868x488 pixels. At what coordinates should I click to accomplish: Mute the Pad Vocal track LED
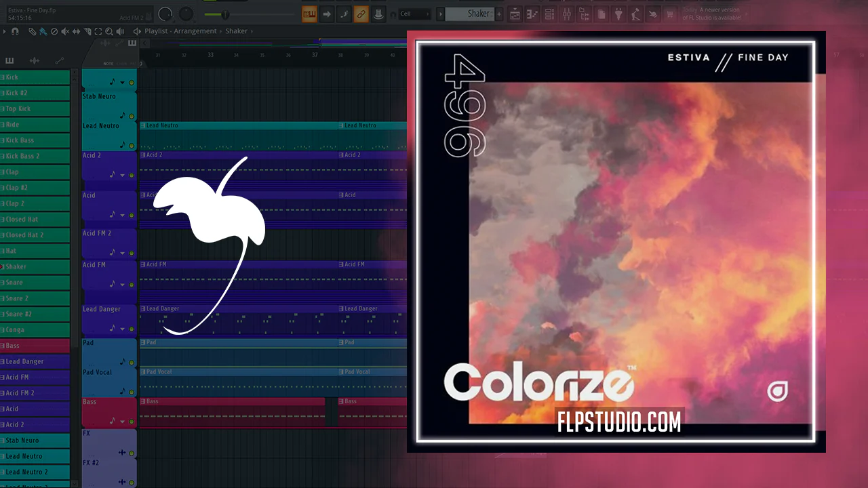pyautogui.click(x=132, y=392)
